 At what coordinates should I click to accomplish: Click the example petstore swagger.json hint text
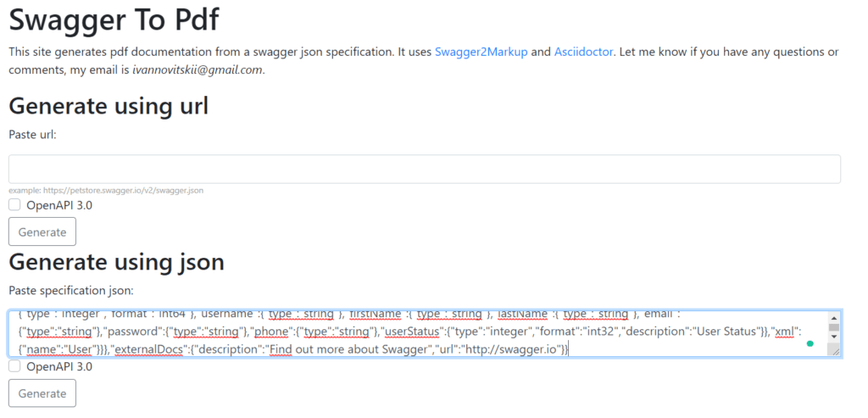point(106,191)
